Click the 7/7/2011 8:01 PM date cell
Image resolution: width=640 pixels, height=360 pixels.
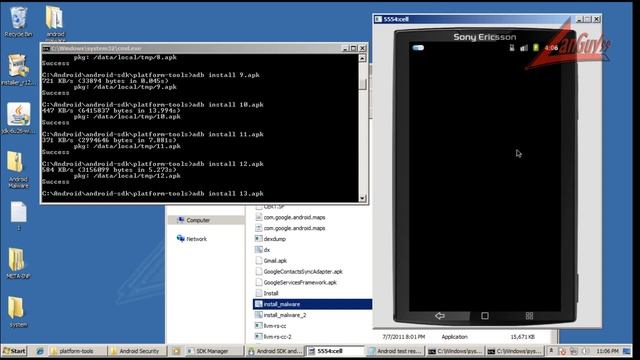(x=403, y=337)
